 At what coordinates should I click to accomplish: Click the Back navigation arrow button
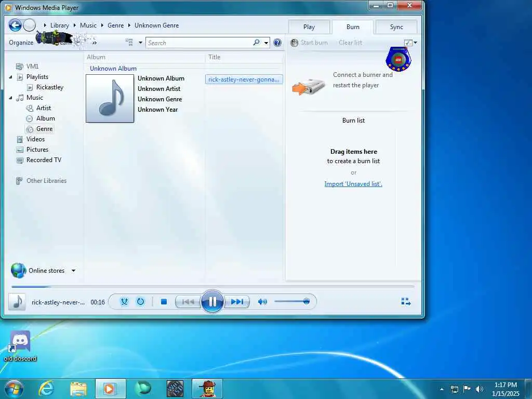tap(15, 25)
